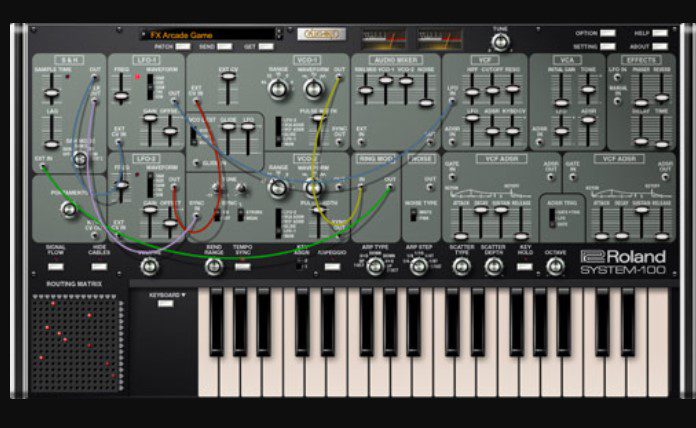Open the ABOUT button

(660, 46)
